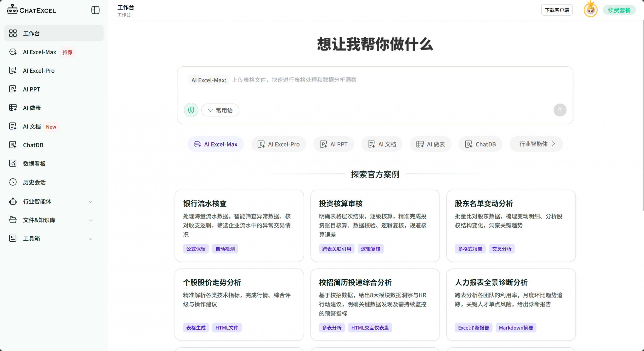The width and height of the screenshot is (644, 351).
Task: Open the 人力报表全景诊断分析 case card
Action: tap(511, 305)
